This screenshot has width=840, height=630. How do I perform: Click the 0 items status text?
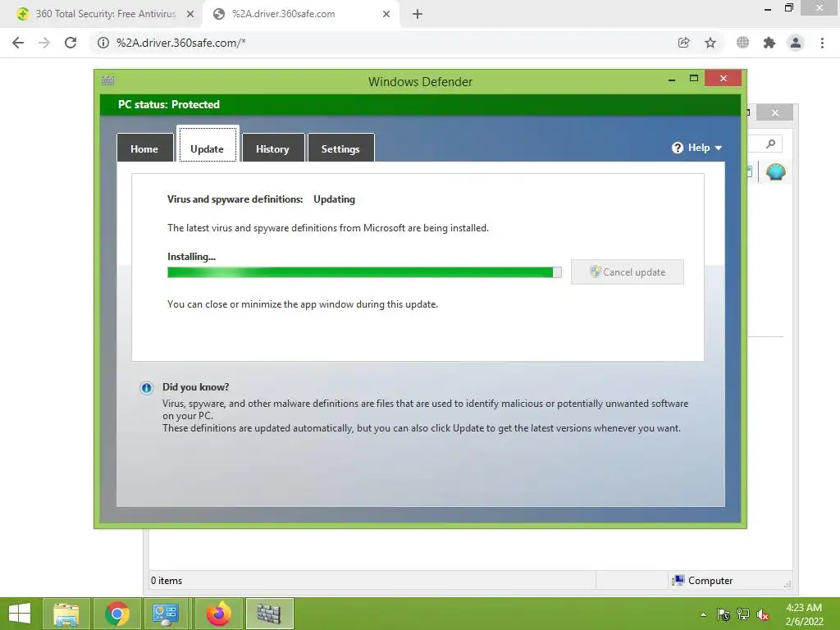tap(167, 581)
